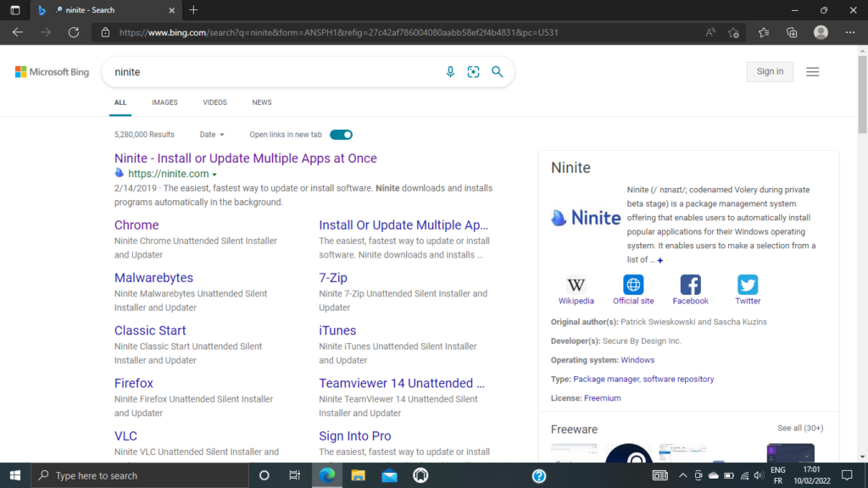This screenshot has width=868, height=488.
Task: Open File Explorer from taskbar
Action: (x=359, y=476)
